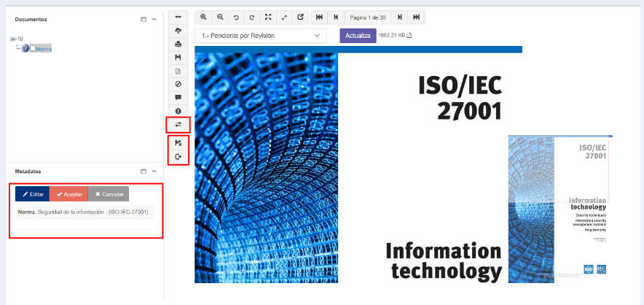The height and width of the screenshot is (305, 644).
Task: Click the cloud upload icon
Action: (178, 30)
